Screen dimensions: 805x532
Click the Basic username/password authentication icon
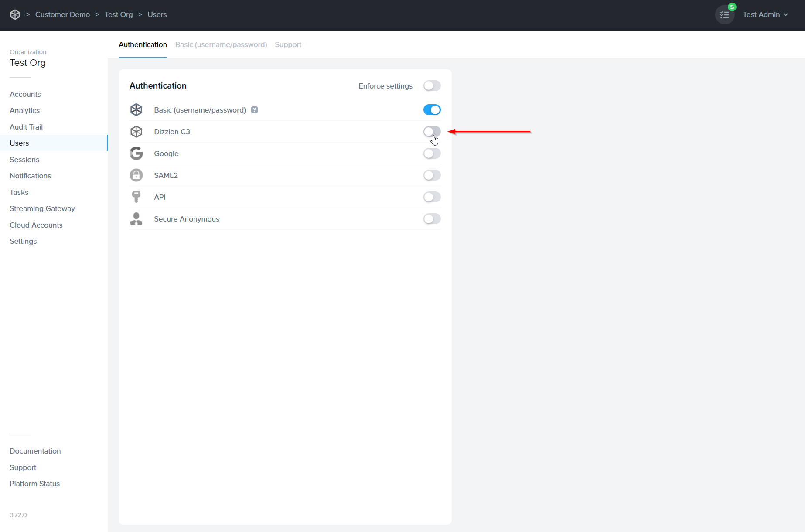(x=136, y=109)
